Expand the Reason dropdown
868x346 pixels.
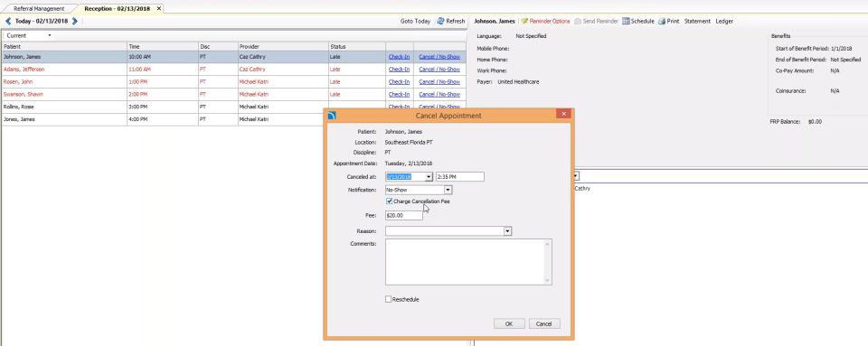click(x=507, y=231)
